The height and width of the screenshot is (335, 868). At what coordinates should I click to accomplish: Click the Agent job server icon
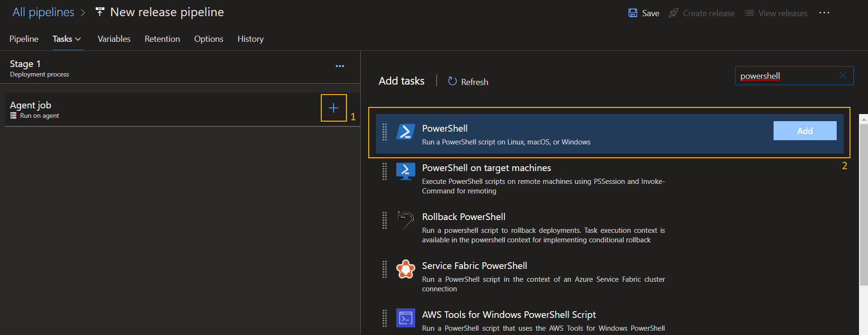coord(13,115)
